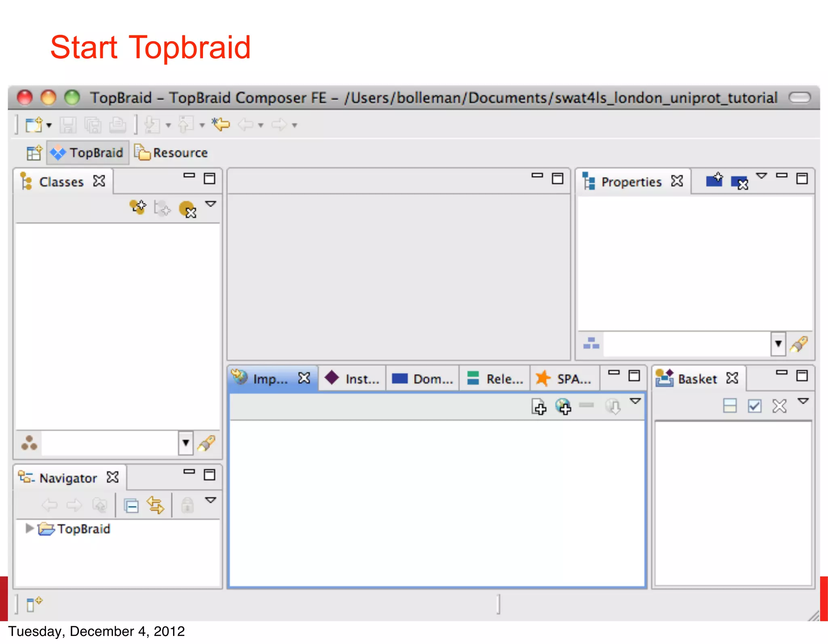This screenshot has width=828, height=644.
Task: Switch to the TopBraid perspective
Action: coord(87,153)
